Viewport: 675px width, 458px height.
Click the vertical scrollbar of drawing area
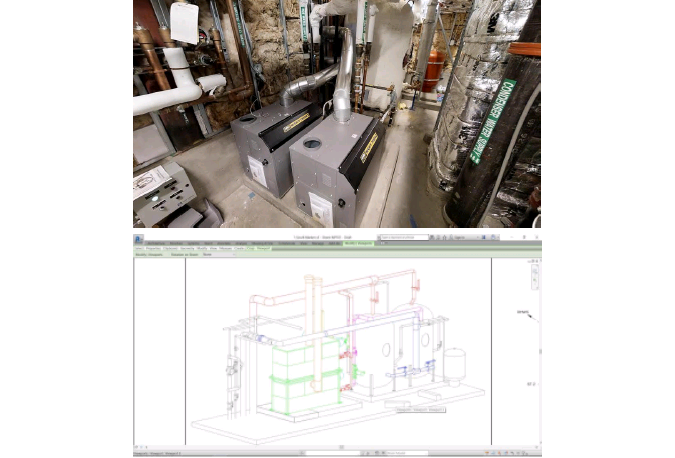(x=540, y=351)
